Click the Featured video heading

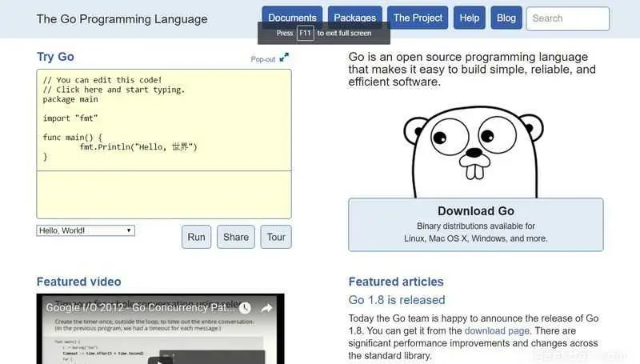coord(78,282)
